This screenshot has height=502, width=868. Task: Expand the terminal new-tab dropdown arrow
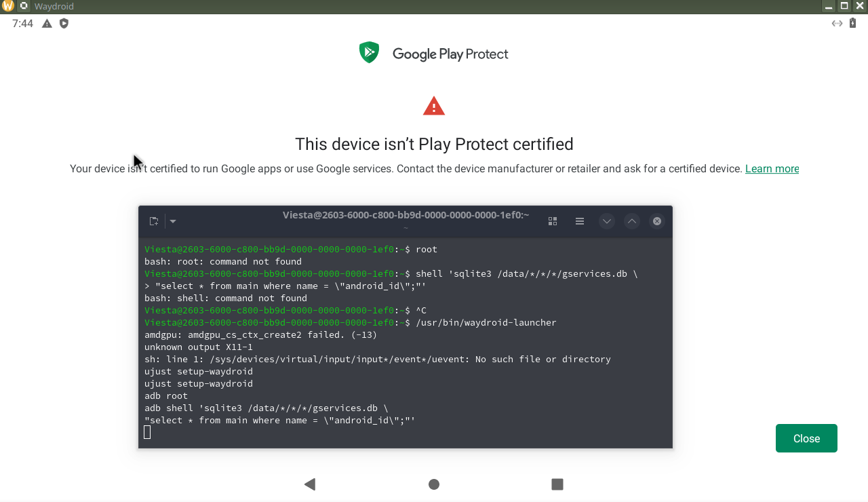coord(172,221)
